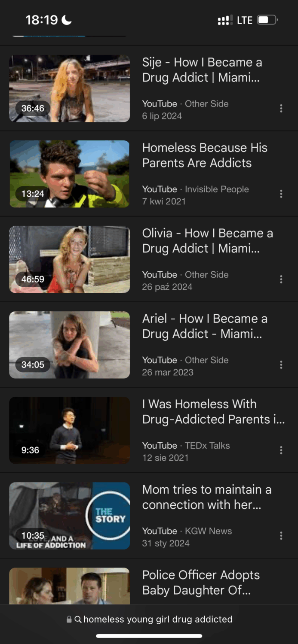Image resolution: width=298 pixels, height=644 pixels.
Task: Show options menu for KGW News video
Action: (281, 536)
